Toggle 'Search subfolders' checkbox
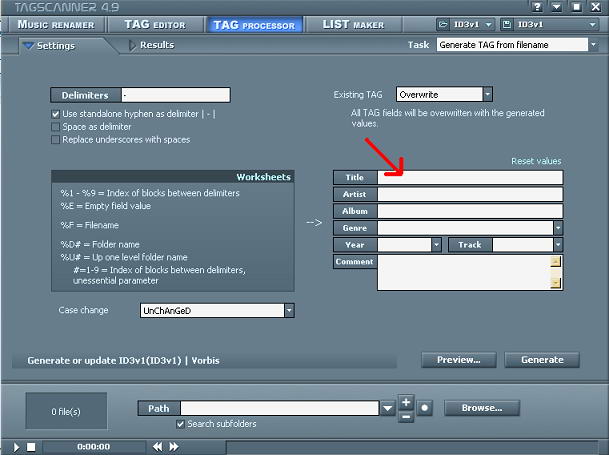The height and width of the screenshot is (455, 609). tap(180, 424)
